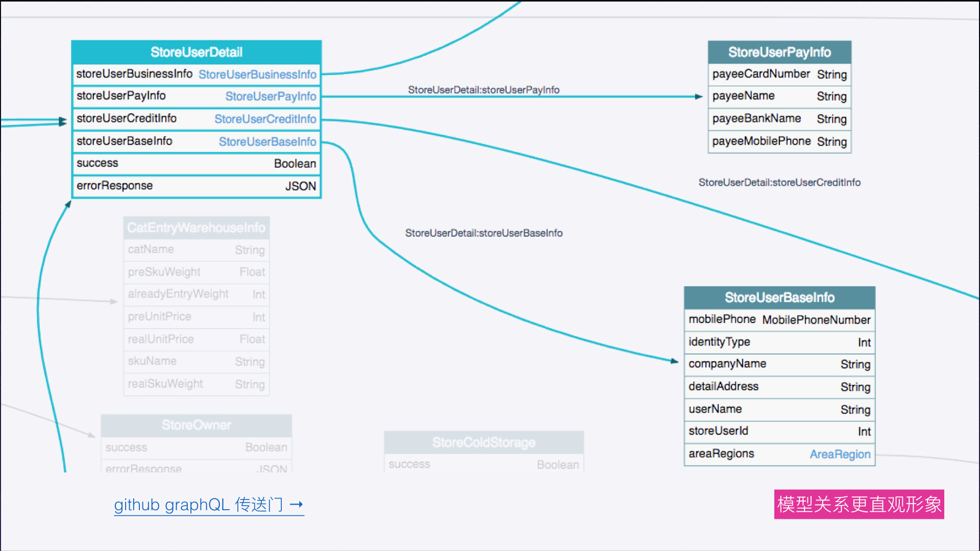Click the StoreUserDetail:storeUserBaseInfo edge label

tap(483, 233)
